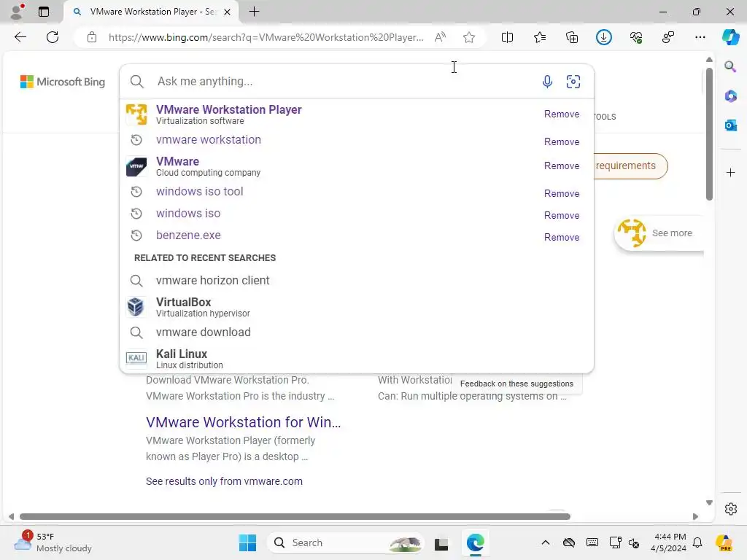
Task: Select benzene.exe recent search
Action: coord(188,236)
